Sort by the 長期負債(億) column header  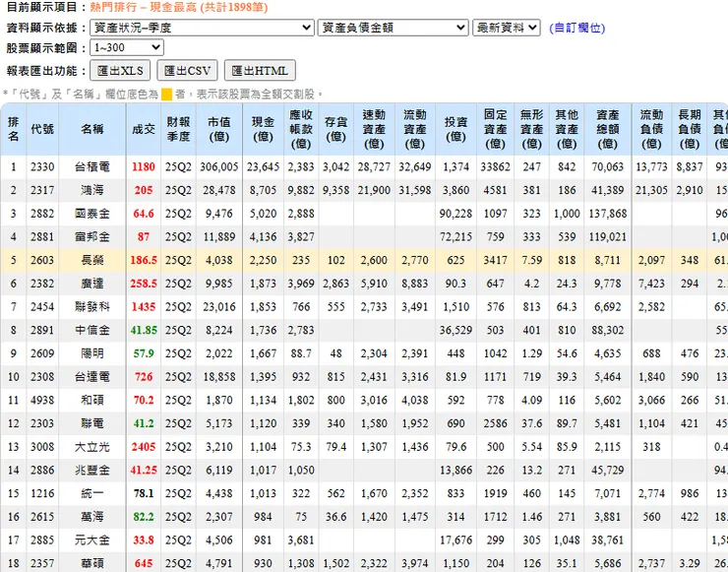[690, 129]
